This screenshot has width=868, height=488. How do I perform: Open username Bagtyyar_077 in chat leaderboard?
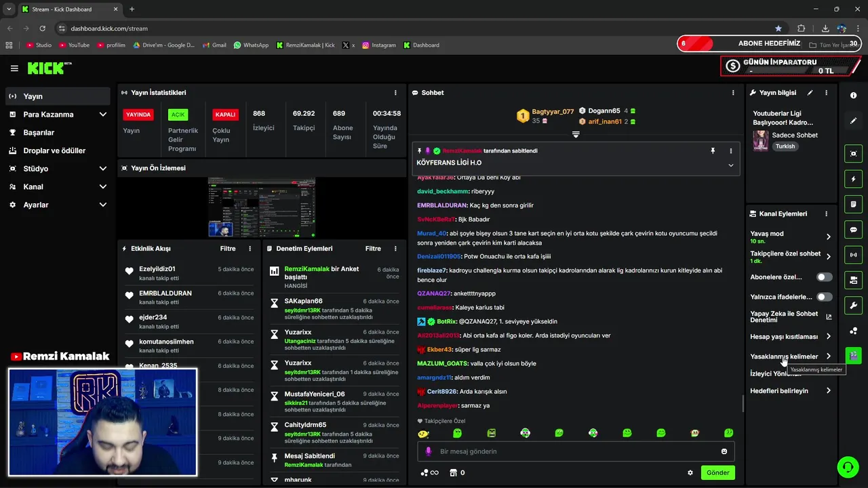tap(553, 112)
